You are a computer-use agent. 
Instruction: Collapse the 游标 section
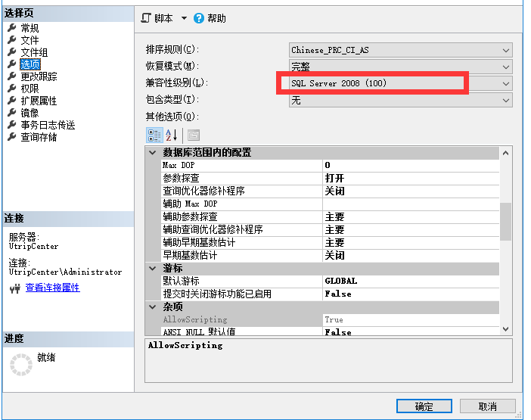(x=153, y=269)
